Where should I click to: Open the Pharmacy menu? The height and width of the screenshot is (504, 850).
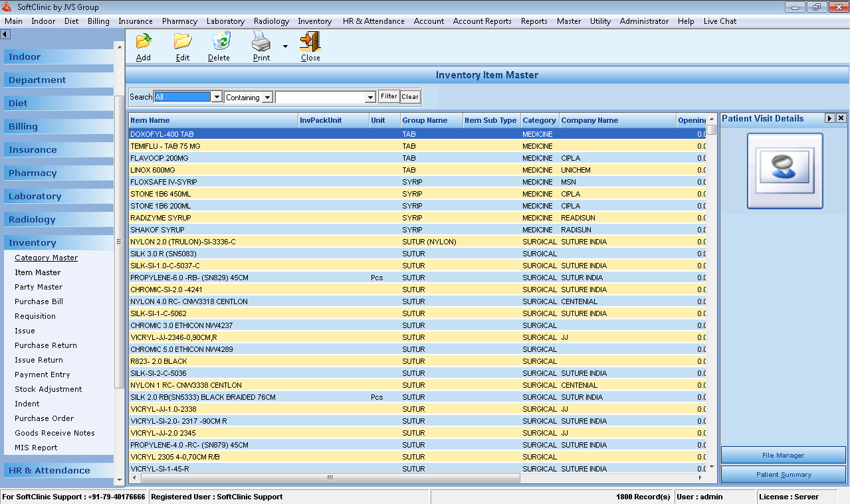pos(179,21)
